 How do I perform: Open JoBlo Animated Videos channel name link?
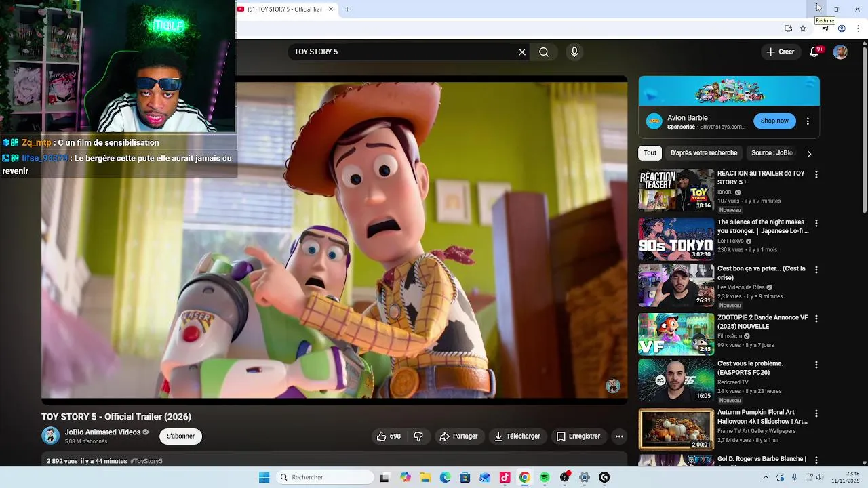(x=102, y=432)
